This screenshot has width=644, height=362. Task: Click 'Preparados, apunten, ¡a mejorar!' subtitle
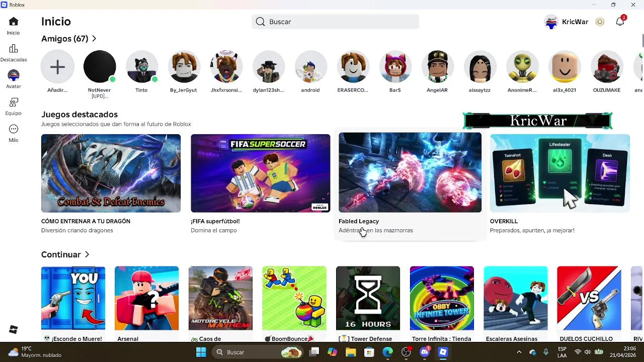click(x=532, y=230)
